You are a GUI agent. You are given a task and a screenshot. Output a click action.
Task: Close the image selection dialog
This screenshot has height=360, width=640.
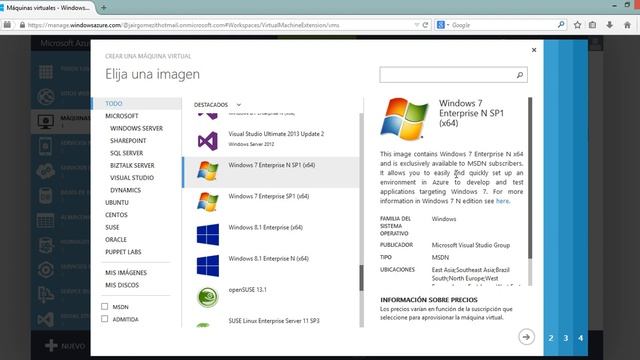pos(534,50)
